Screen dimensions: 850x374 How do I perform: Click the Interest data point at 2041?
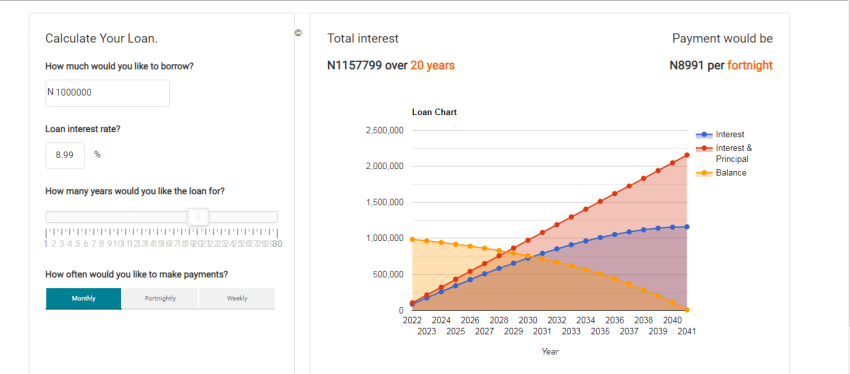[687, 227]
